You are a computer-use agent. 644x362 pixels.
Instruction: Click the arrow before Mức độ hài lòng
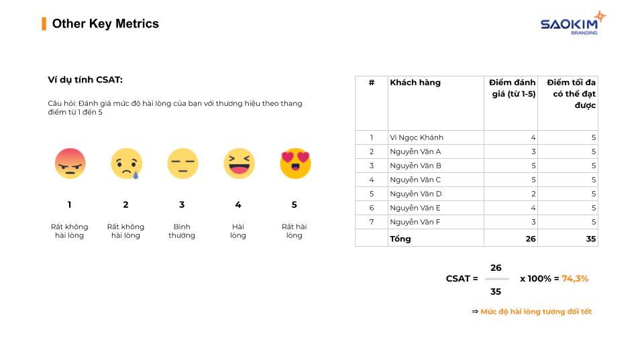coord(475,312)
